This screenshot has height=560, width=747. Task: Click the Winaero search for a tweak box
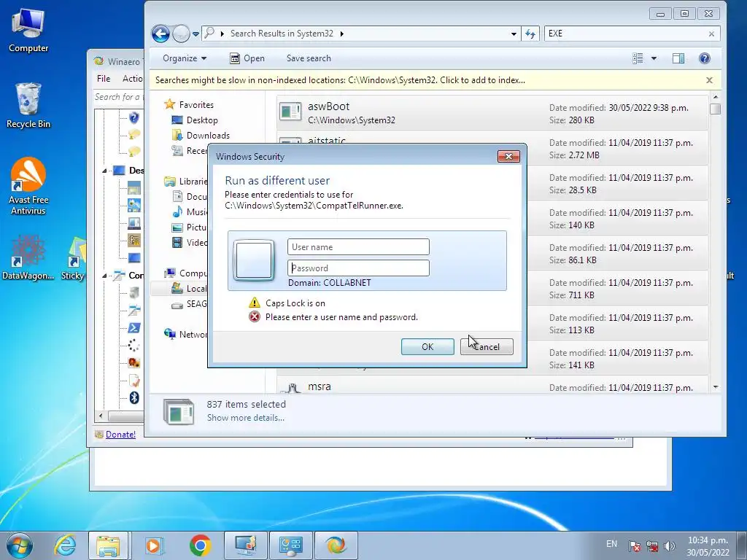click(118, 97)
